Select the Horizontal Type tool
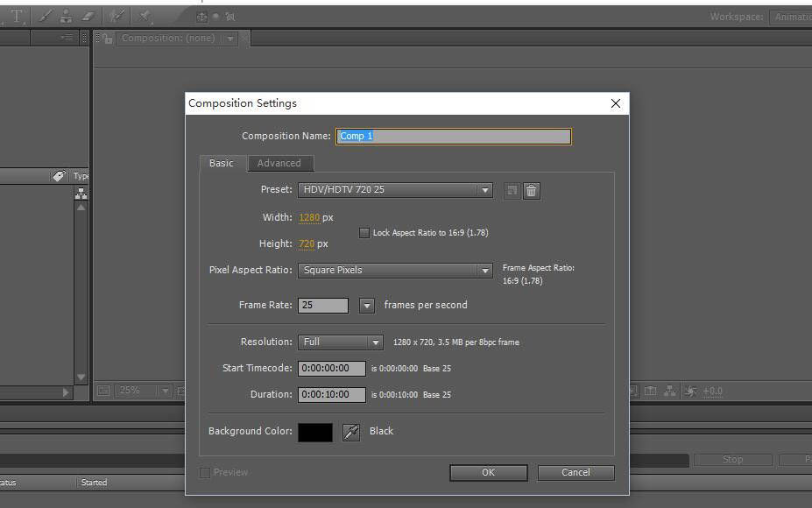The image size is (812, 508). tap(18, 17)
